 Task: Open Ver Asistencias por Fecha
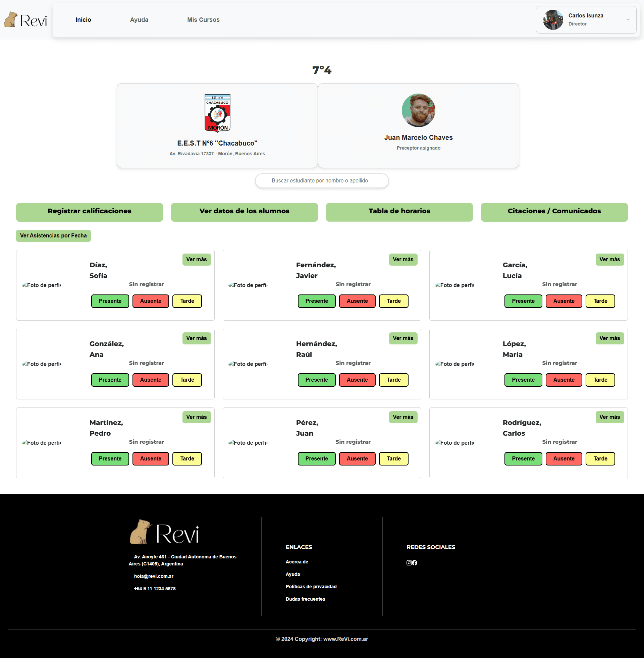point(53,236)
